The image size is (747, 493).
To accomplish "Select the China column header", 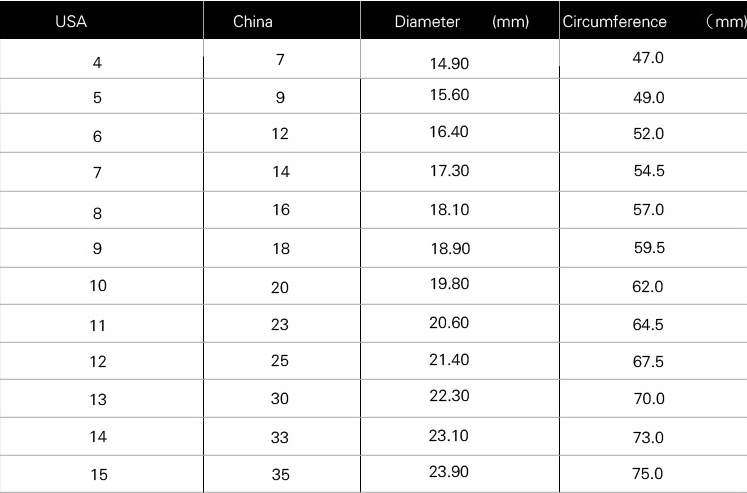I will tap(252, 21).
